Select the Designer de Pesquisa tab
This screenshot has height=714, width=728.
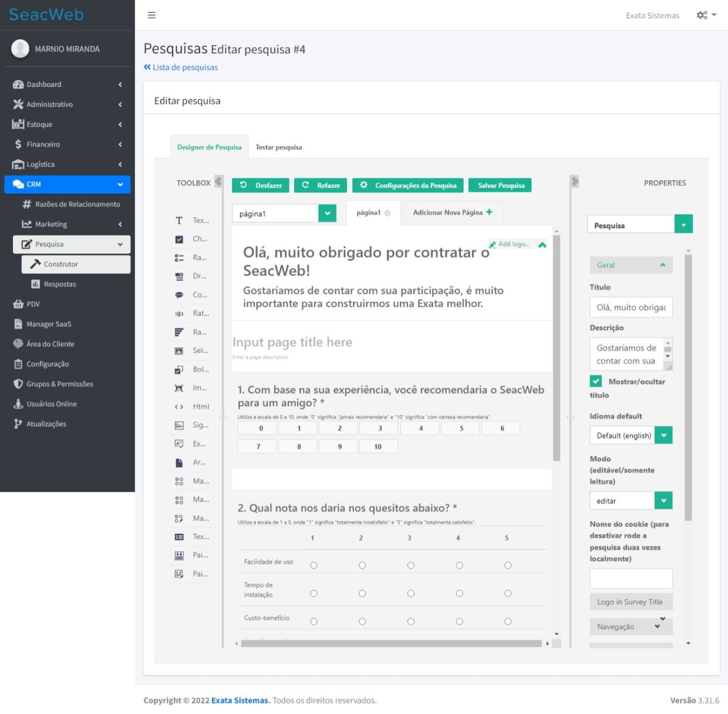210,147
